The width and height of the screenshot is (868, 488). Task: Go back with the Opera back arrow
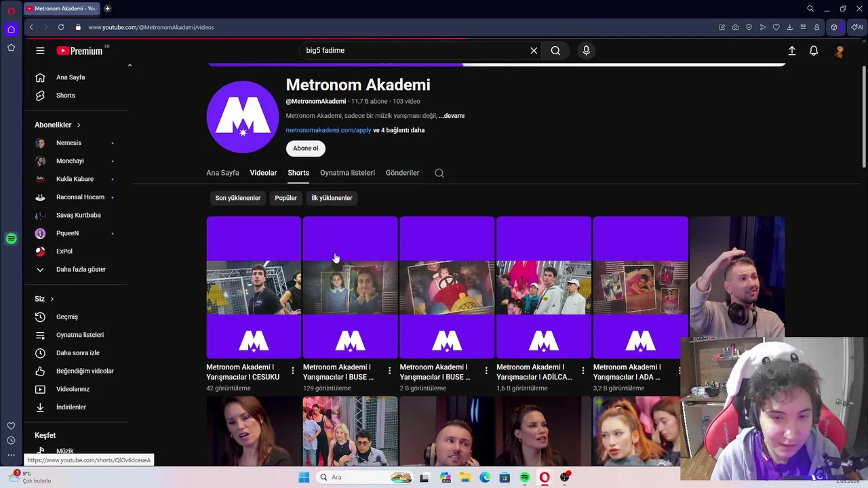pos(31,27)
